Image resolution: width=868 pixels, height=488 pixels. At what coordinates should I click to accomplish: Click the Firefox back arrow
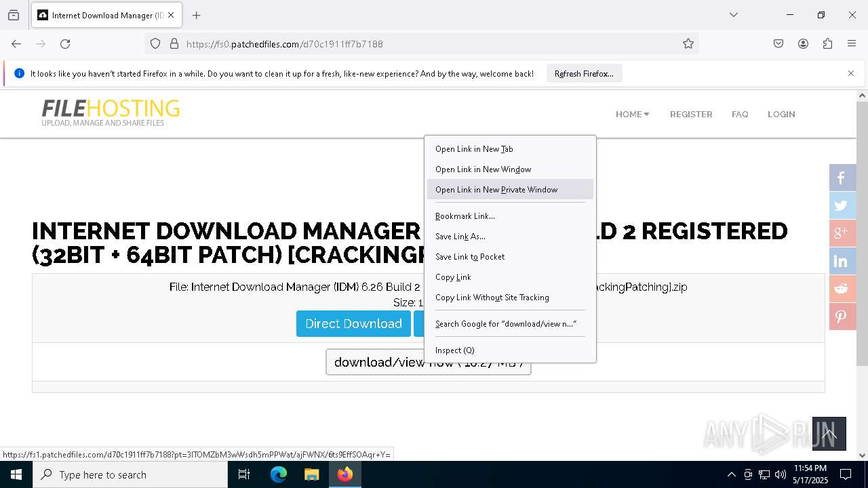coord(16,44)
